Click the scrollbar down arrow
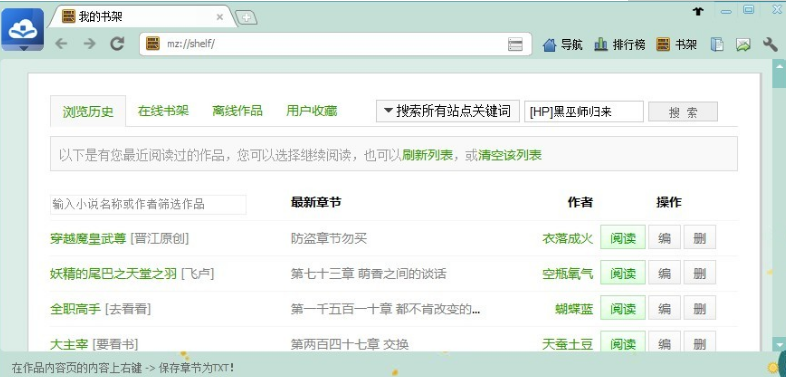 779,344
